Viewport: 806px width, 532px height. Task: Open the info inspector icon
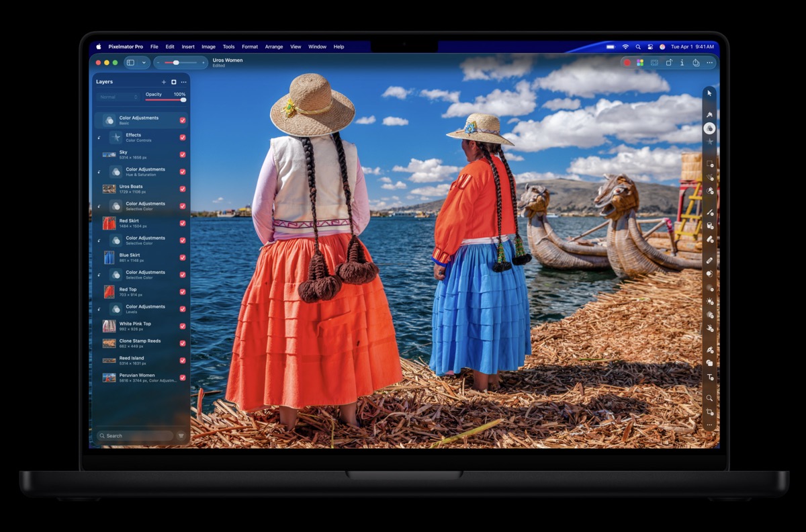(x=682, y=62)
